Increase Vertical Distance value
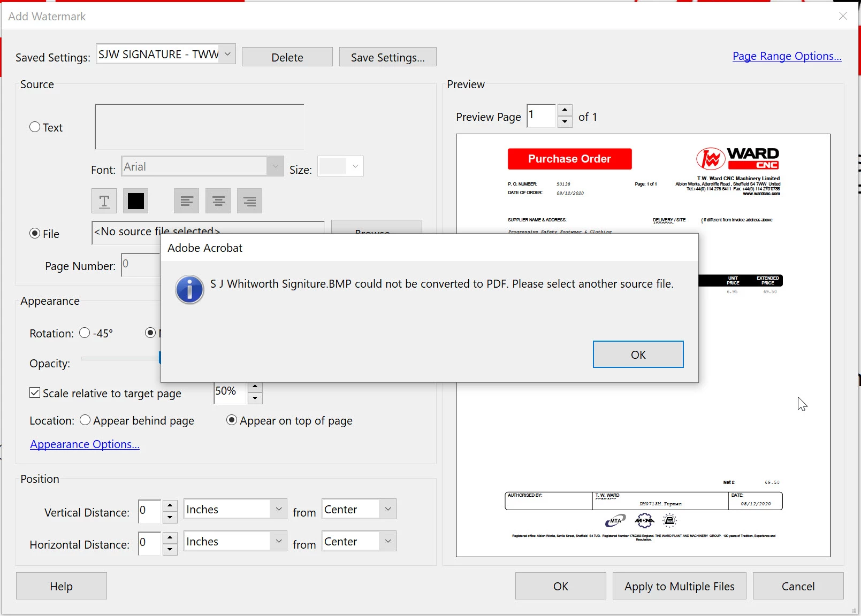 point(170,505)
